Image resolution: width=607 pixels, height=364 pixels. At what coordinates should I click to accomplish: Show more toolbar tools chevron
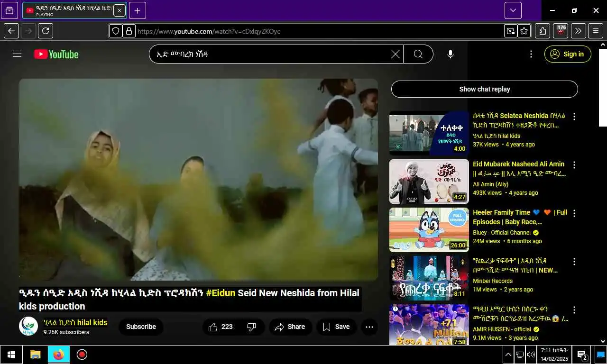pyautogui.click(x=578, y=31)
